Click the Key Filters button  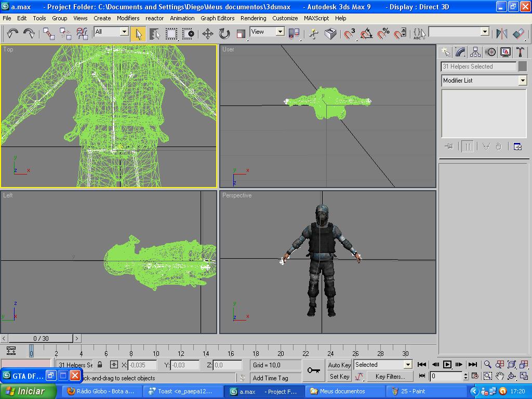pos(390,377)
